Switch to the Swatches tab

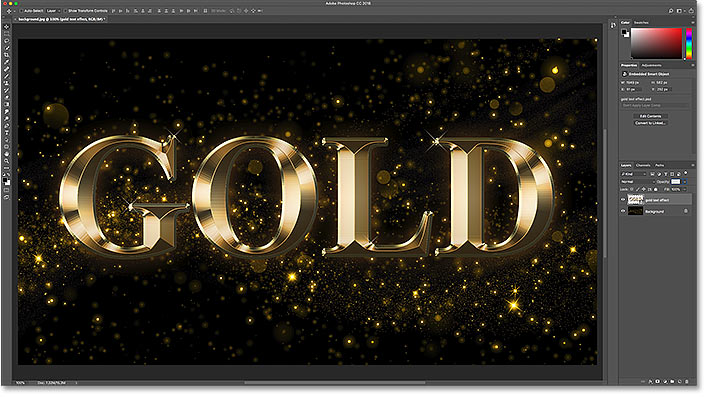pos(641,22)
